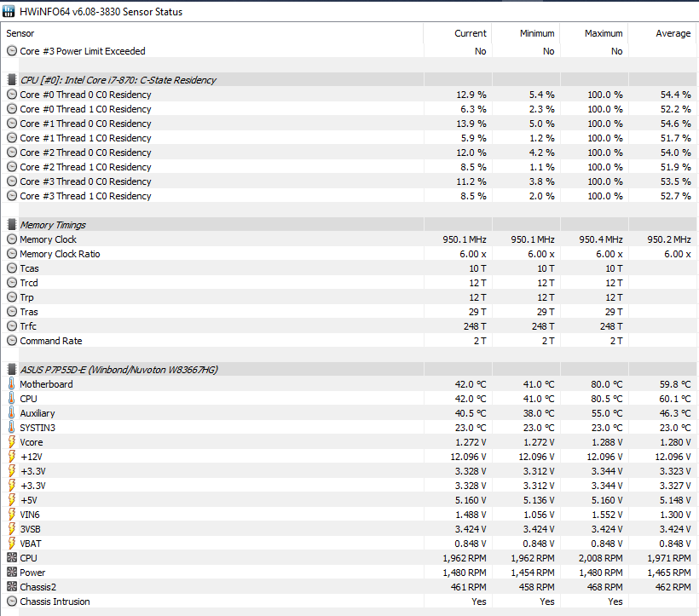Screen dimensions: 699x616
Task: Click the clock icon for Core #0 Thread 0 C0 Residency
Action: coord(12,95)
